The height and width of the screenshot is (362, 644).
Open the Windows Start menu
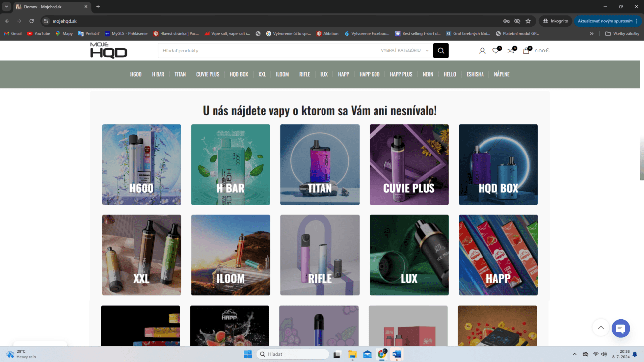[x=247, y=354]
